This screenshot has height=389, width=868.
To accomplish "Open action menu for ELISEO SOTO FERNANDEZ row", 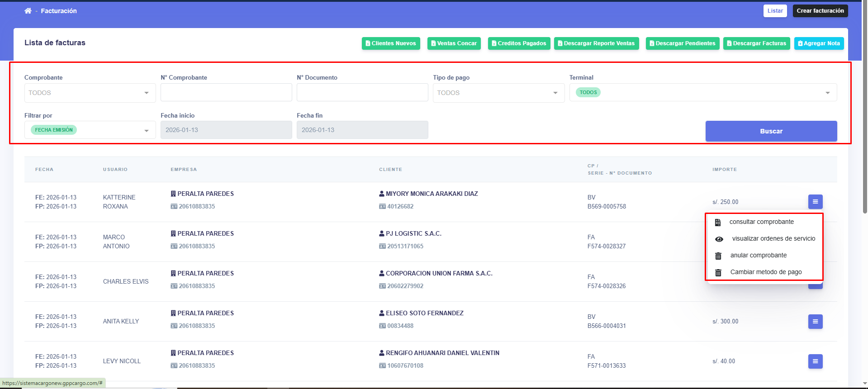I will coord(815,322).
